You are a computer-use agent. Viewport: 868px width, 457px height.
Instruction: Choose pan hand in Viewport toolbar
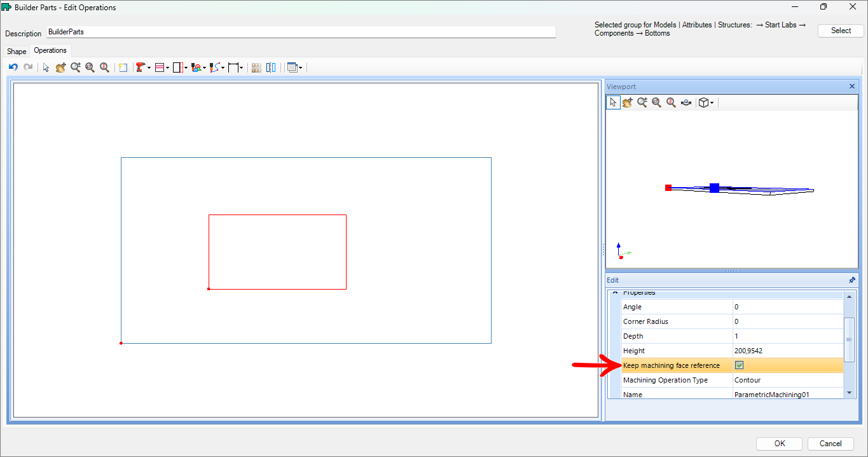coord(628,102)
